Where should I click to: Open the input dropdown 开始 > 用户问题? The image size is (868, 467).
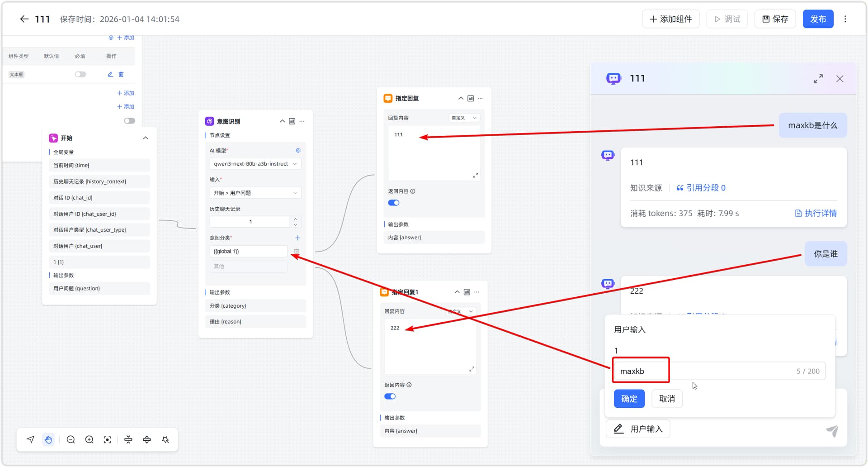[255, 193]
